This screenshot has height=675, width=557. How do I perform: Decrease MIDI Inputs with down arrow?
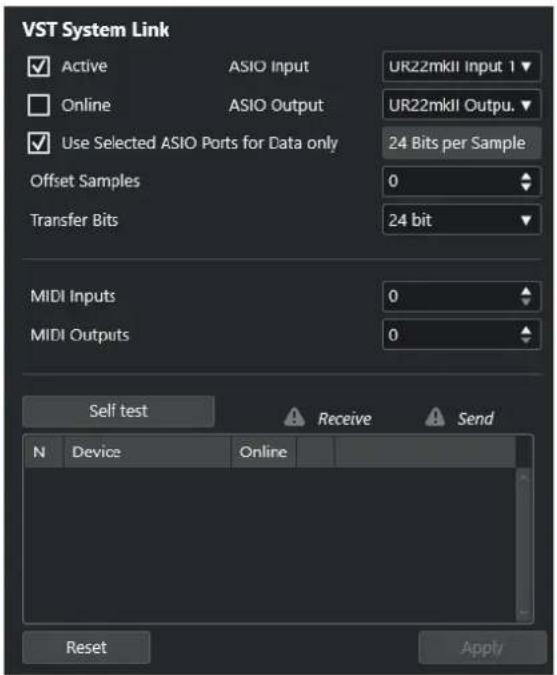tap(526, 301)
